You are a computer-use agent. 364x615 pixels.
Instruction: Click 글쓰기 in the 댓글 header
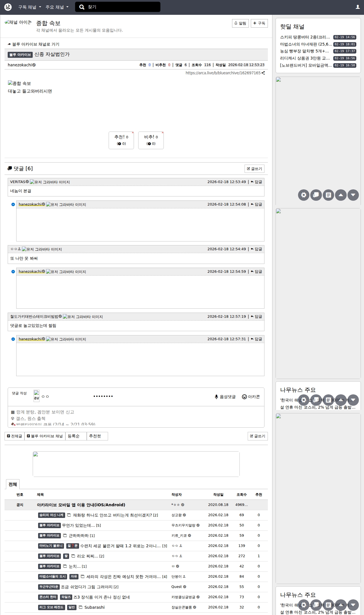pos(255,169)
